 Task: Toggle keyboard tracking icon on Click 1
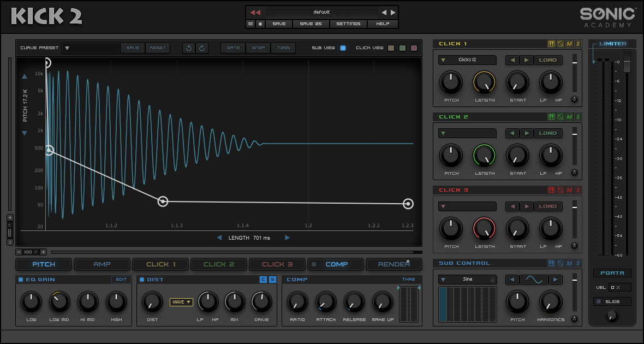click(x=551, y=44)
